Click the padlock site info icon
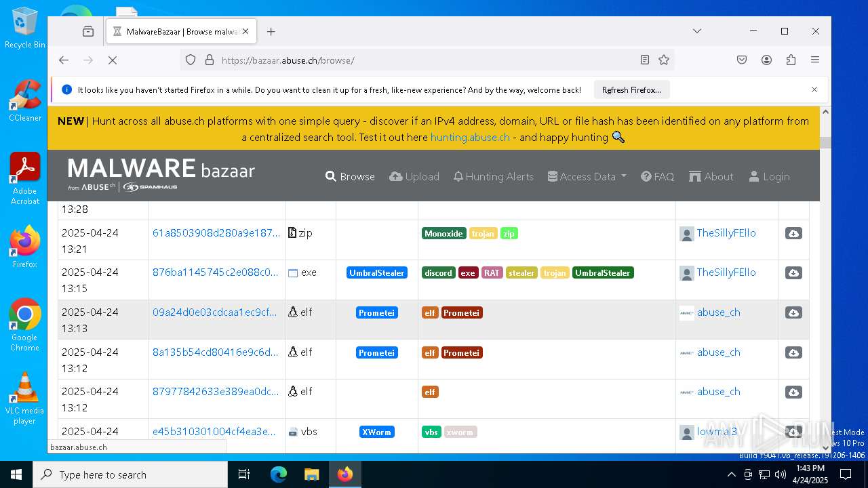The height and width of the screenshot is (488, 868). (210, 60)
